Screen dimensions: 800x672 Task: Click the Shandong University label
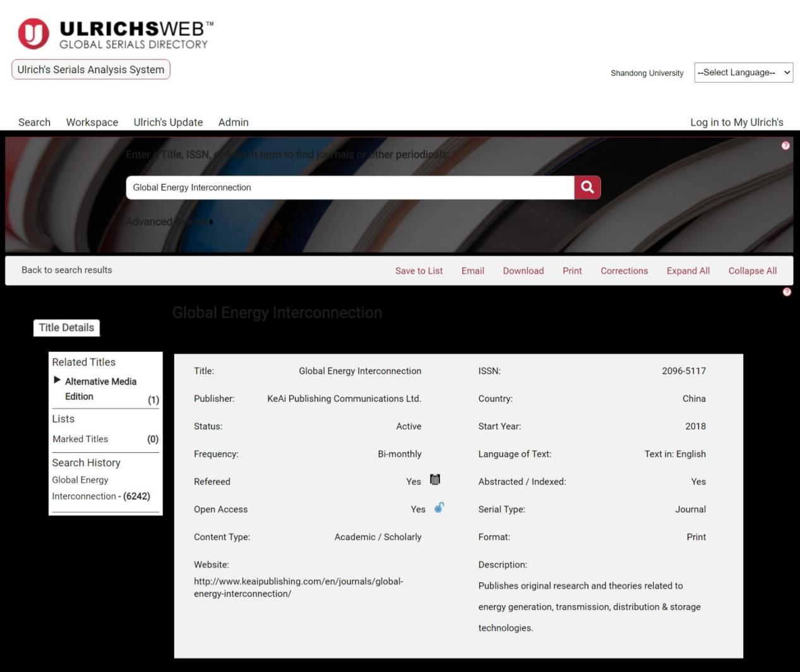(647, 73)
